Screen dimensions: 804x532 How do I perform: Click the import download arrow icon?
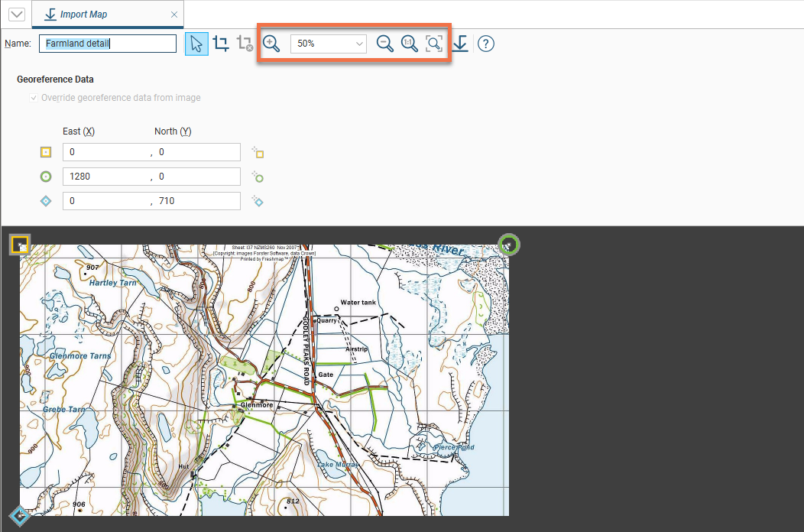(x=459, y=44)
